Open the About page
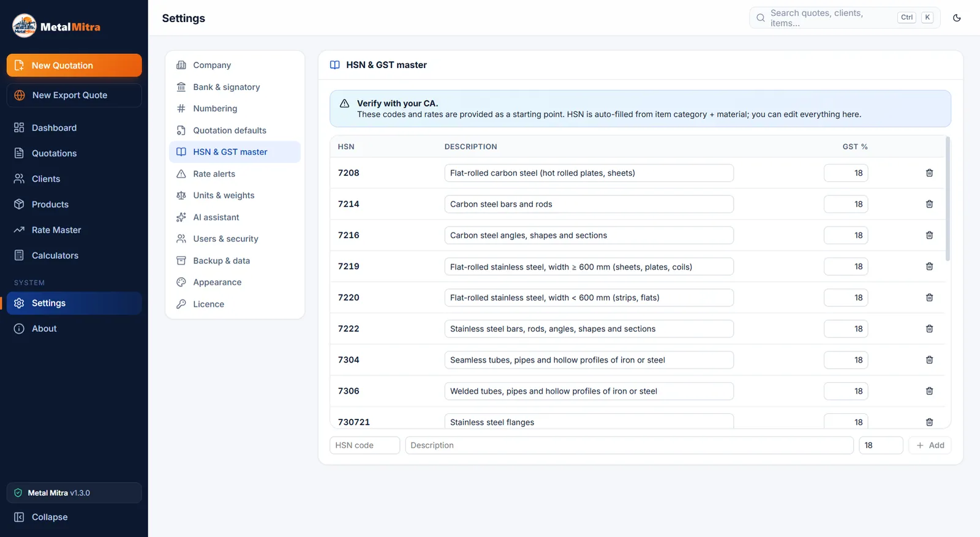 point(74,329)
